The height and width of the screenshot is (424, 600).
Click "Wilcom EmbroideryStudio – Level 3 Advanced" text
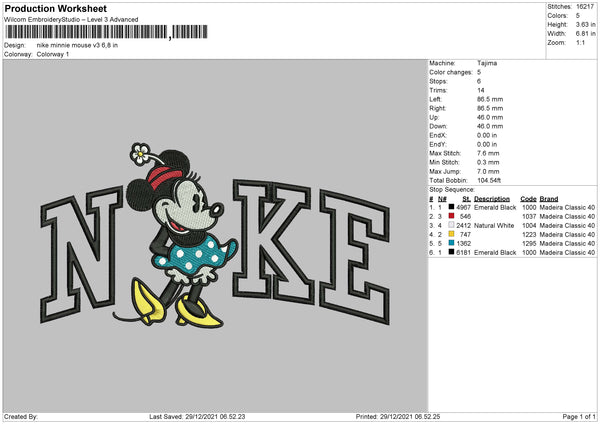[x=71, y=20]
